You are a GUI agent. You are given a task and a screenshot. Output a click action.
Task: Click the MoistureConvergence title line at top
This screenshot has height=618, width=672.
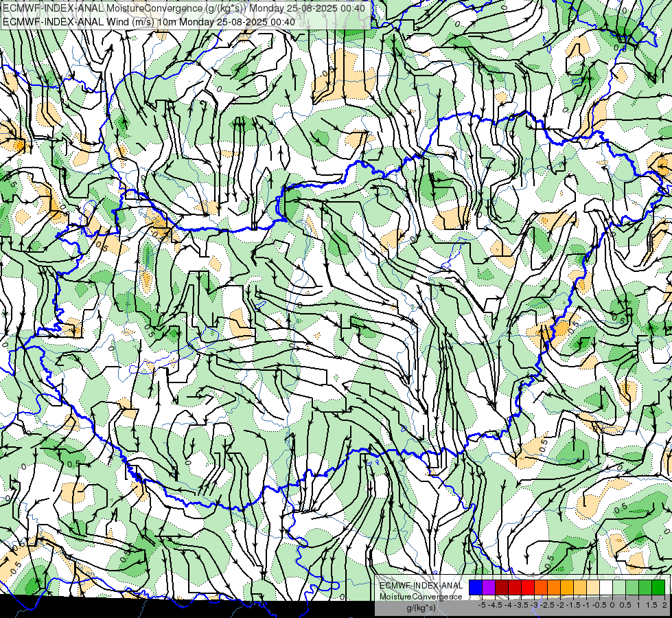(x=184, y=8)
